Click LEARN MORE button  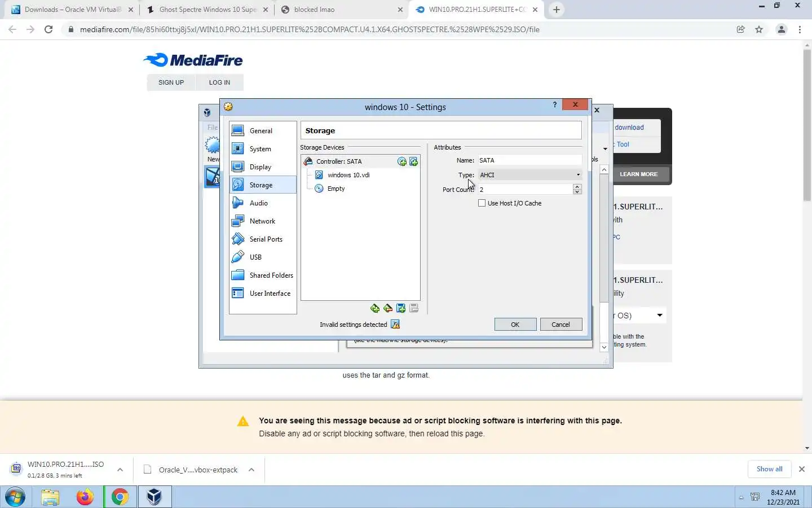[x=639, y=174]
